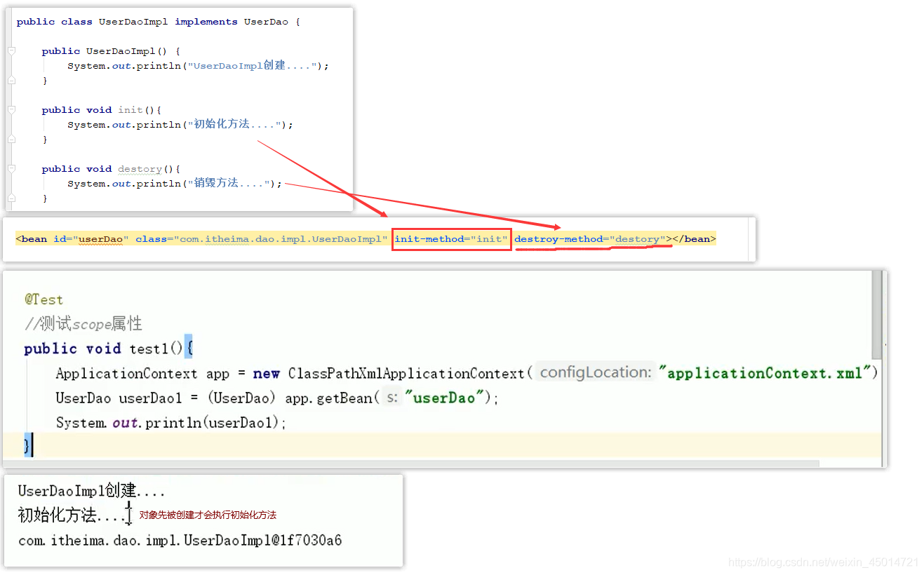Collapse the init() method fold marker
Screen dimensions: 924x575
11,110
